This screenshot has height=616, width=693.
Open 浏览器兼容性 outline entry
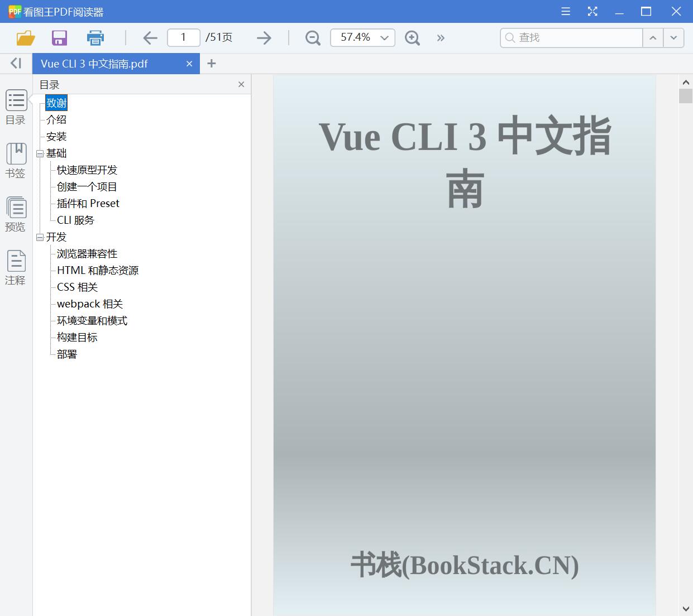87,253
